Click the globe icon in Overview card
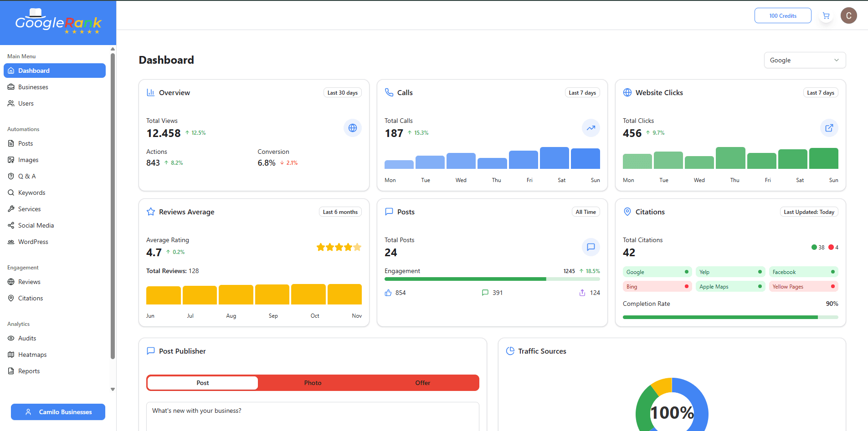The height and width of the screenshot is (431, 868). click(x=353, y=128)
